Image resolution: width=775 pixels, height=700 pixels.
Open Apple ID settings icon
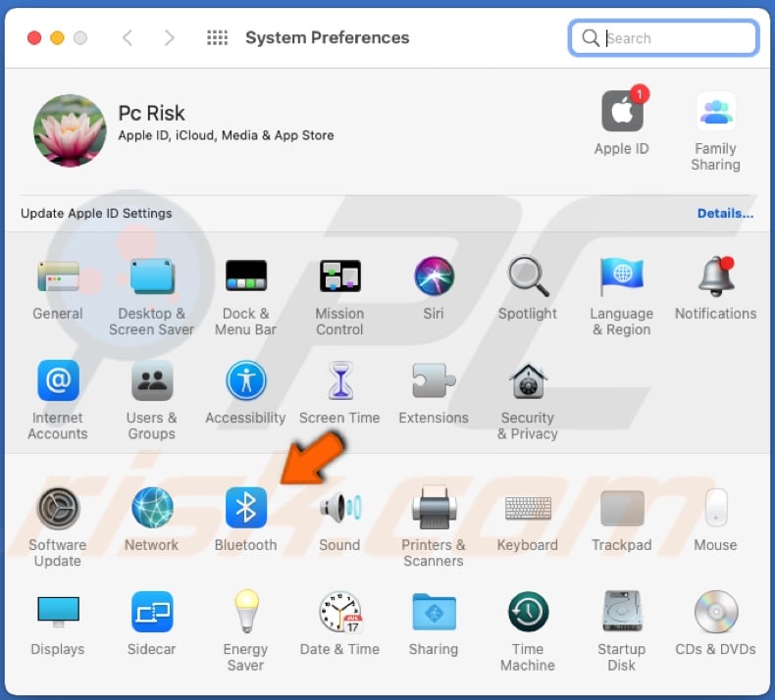click(622, 111)
